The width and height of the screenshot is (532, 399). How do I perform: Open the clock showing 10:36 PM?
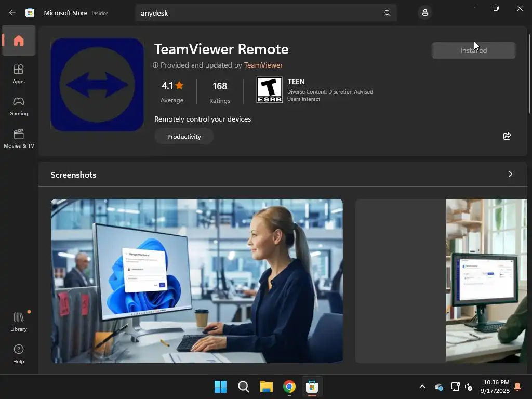495,387
